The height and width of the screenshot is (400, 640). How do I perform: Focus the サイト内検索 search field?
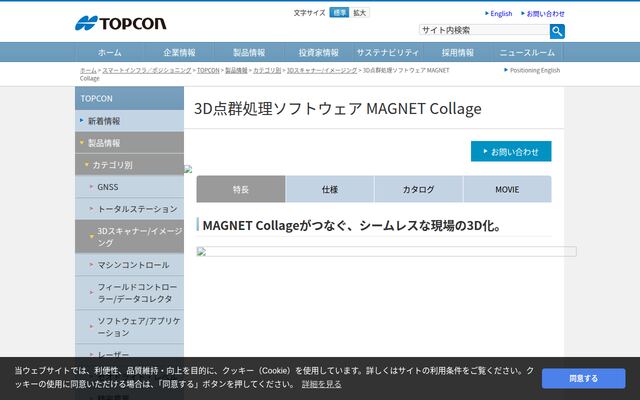click(484, 30)
